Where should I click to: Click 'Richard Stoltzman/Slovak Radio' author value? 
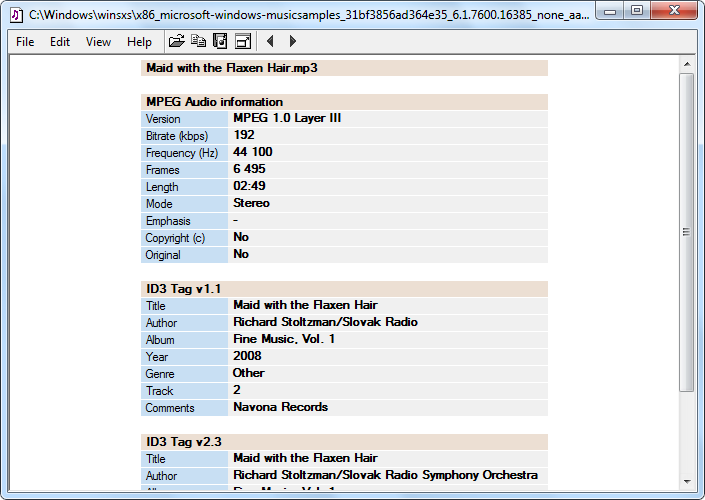point(326,322)
